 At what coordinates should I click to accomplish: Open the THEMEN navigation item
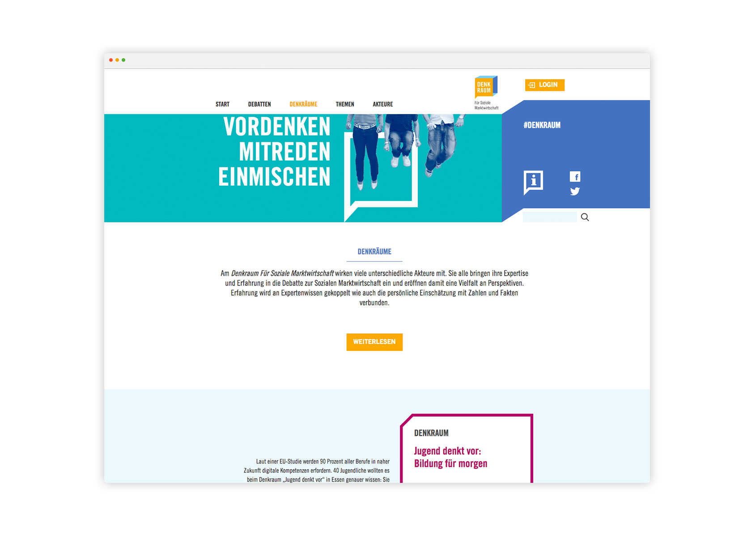point(345,104)
